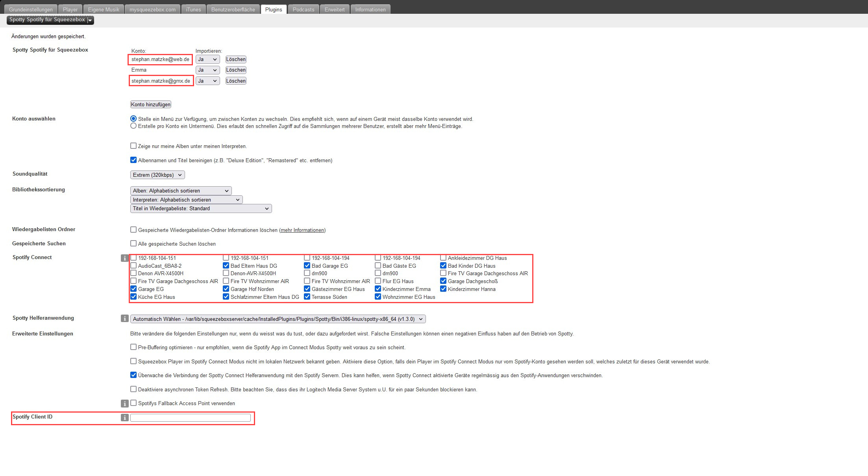
Task: Uncheck Wohnzimmer EG Haus checkbox
Action: point(378,296)
